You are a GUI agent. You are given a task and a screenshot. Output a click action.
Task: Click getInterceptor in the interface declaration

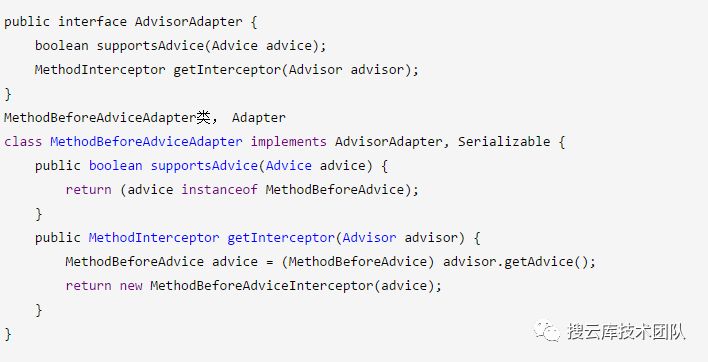tap(227, 70)
